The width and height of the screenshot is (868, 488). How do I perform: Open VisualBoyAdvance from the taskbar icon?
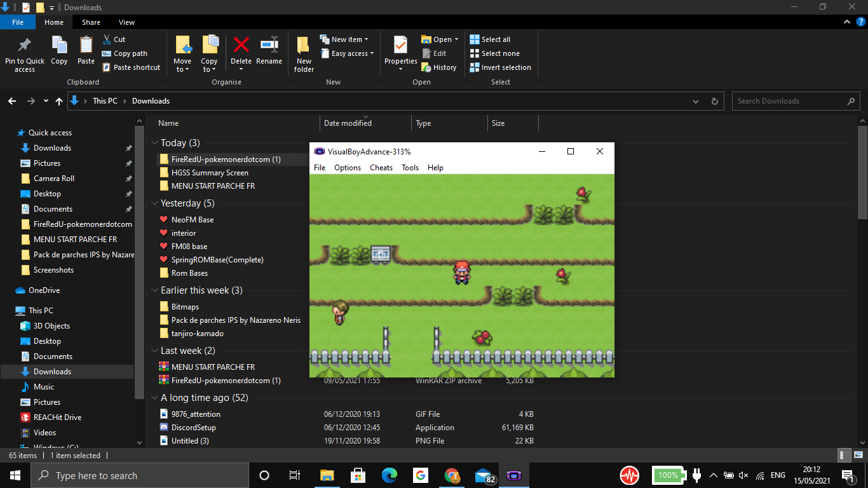pyautogui.click(x=514, y=475)
